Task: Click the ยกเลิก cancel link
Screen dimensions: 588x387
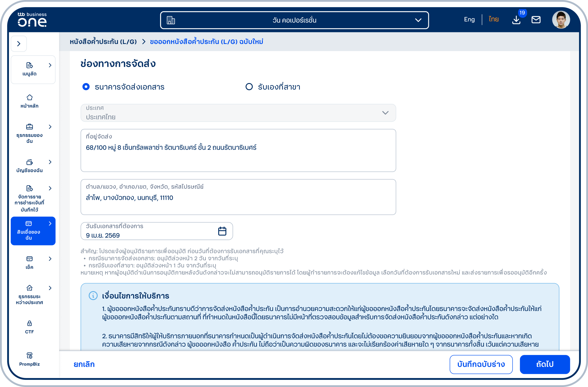Action: (x=84, y=364)
